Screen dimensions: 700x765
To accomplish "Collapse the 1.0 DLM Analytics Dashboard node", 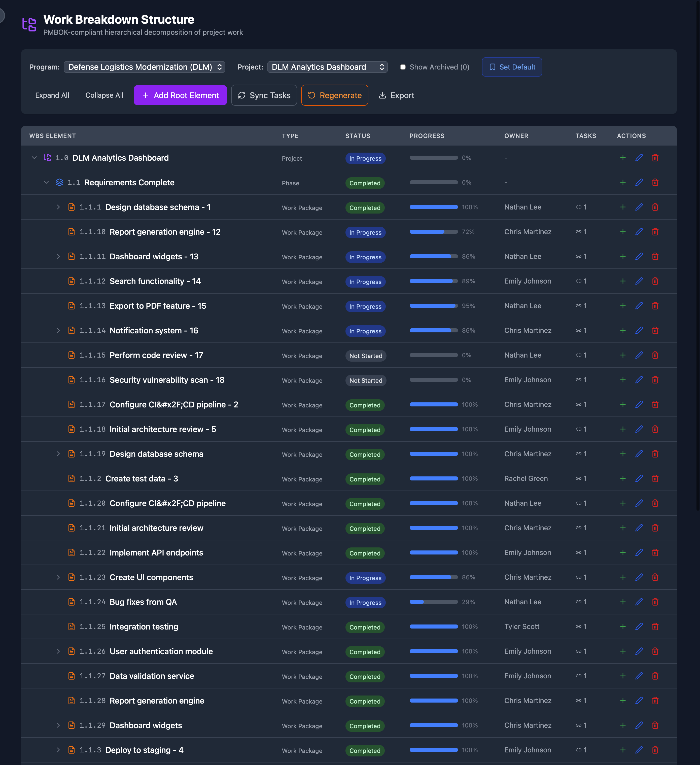I will (x=34, y=158).
